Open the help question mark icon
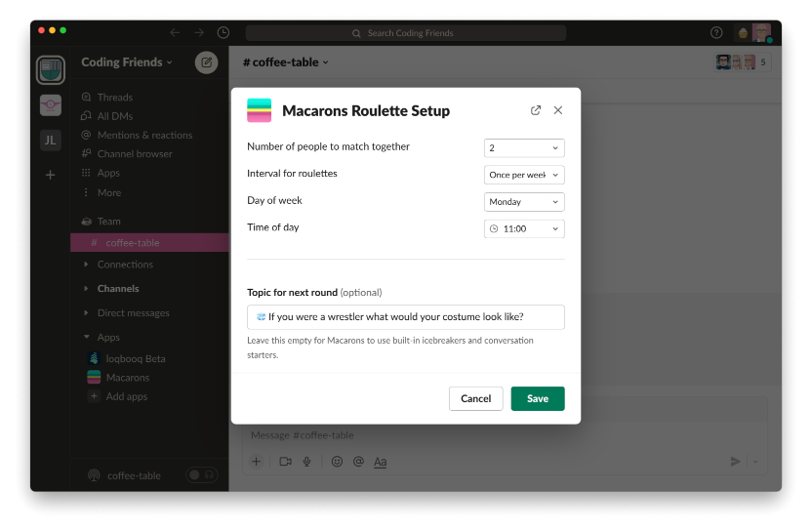This screenshot has height=531, width=812. click(716, 32)
